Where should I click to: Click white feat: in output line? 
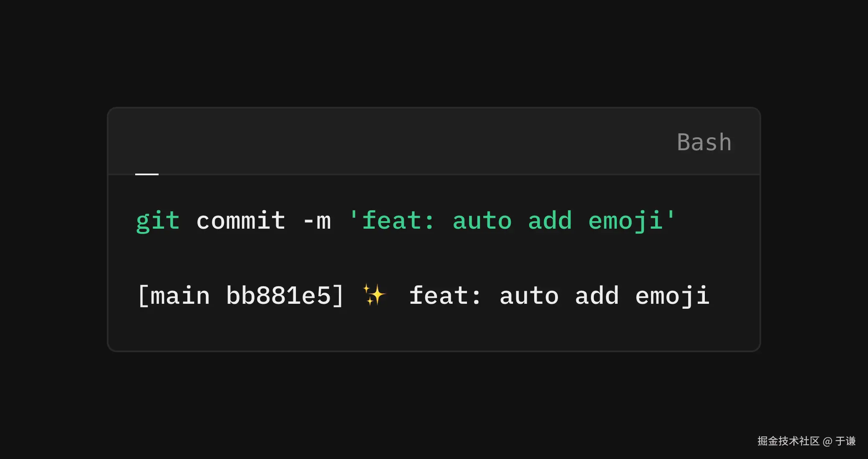445,296
